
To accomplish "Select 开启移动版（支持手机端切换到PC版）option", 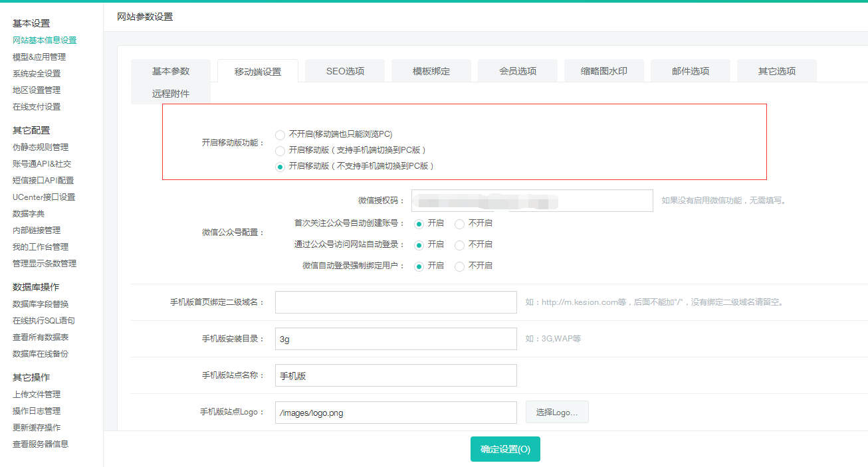I will click(x=280, y=151).
